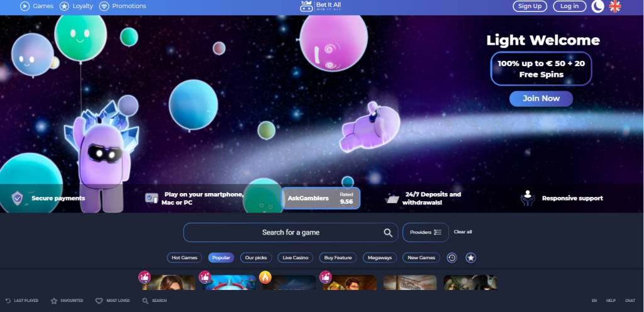Click Most Loved in bottom bar
The width and height of the screenshot is (644, 312).
click(113, 301)
